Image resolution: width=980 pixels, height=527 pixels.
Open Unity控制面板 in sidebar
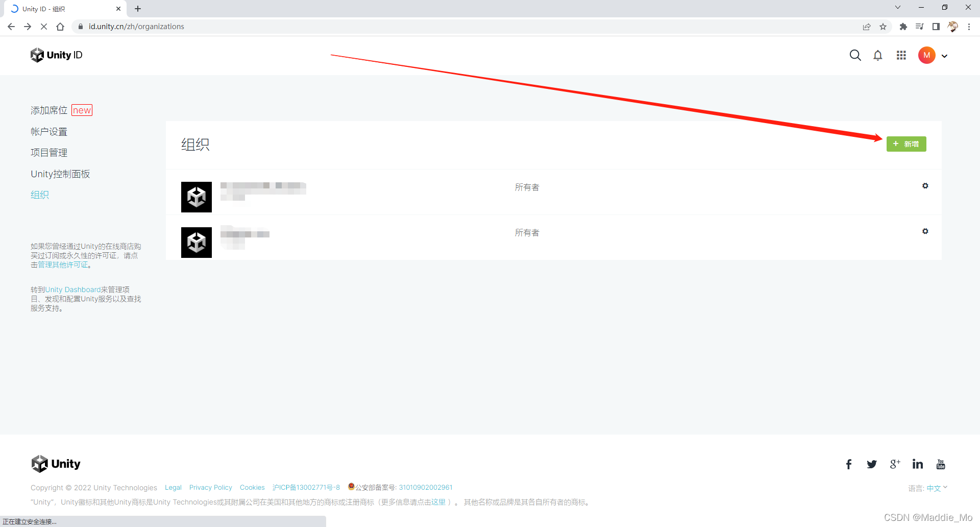pyautogui.click(x=60, y=174)
